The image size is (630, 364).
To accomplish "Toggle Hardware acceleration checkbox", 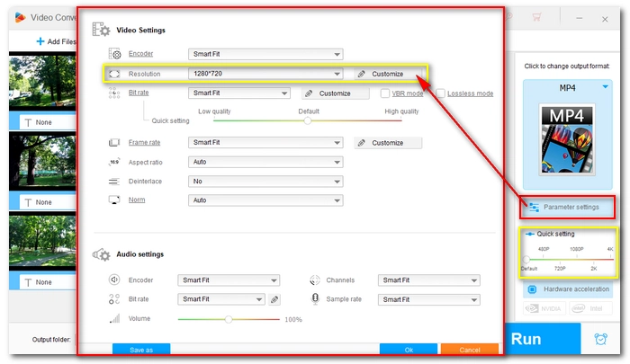I will pos(532,289).
